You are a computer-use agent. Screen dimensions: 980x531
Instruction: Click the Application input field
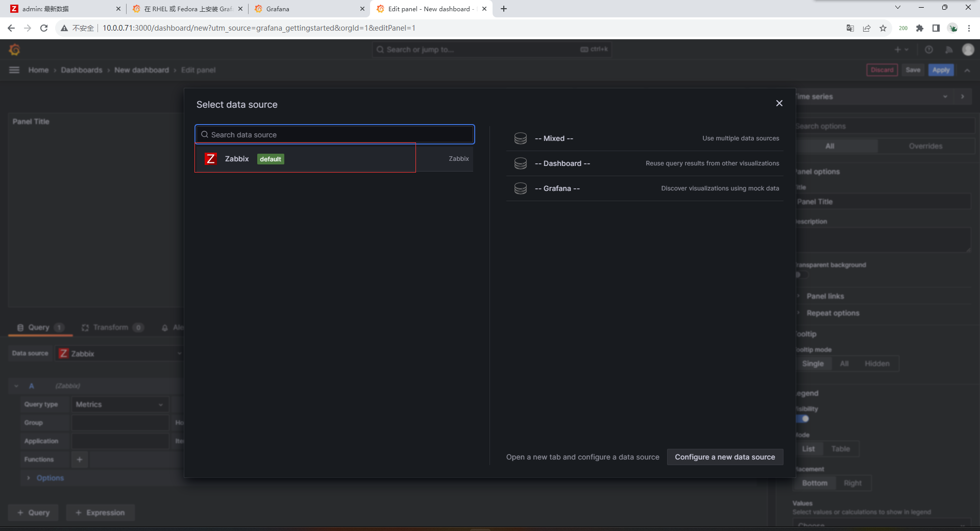120,441
